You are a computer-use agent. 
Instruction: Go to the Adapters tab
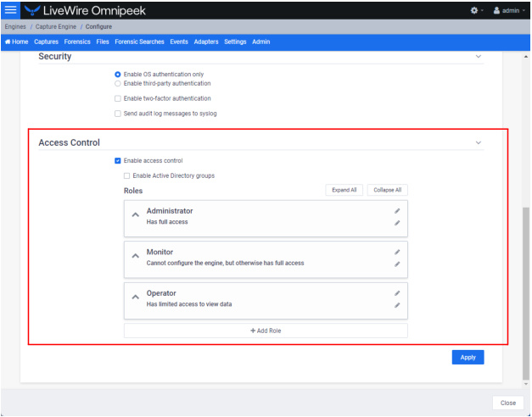point(206,42)
